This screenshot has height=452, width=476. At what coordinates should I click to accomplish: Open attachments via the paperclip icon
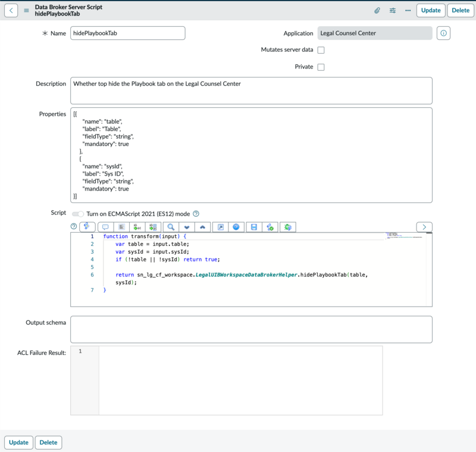click(x=377, y=10)
